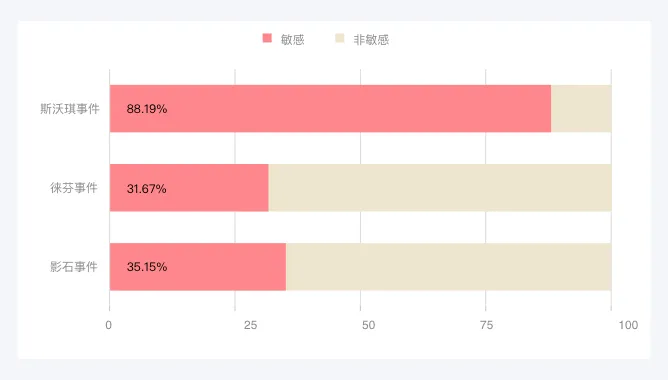Click the 35.15% data label

coord(147,267)
